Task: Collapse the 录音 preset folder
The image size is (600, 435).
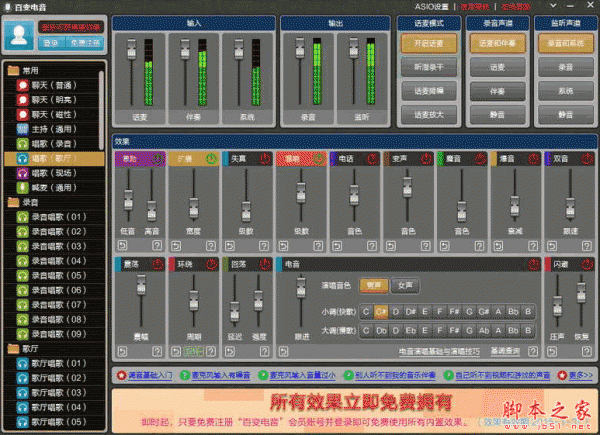Action: click(13, 202)
